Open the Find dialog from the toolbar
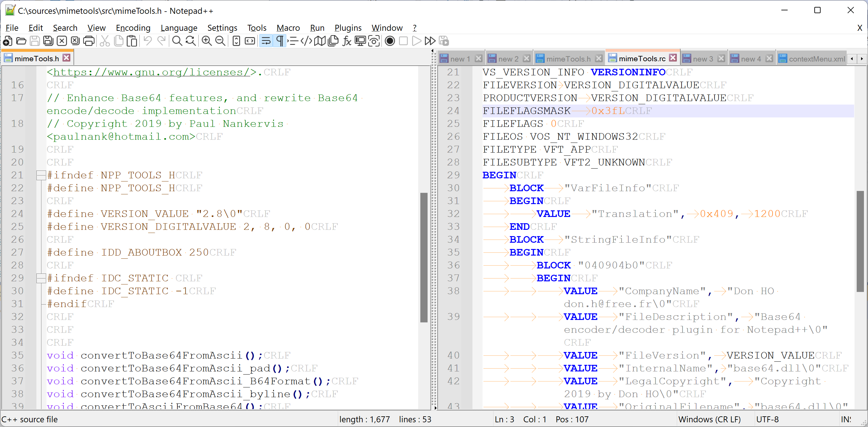 pos(177,41)
